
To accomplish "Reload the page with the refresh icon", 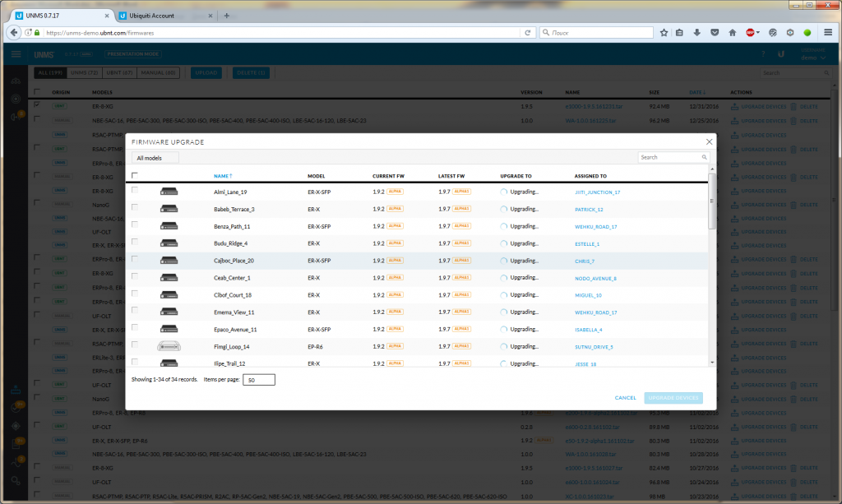I will point(528,33).
